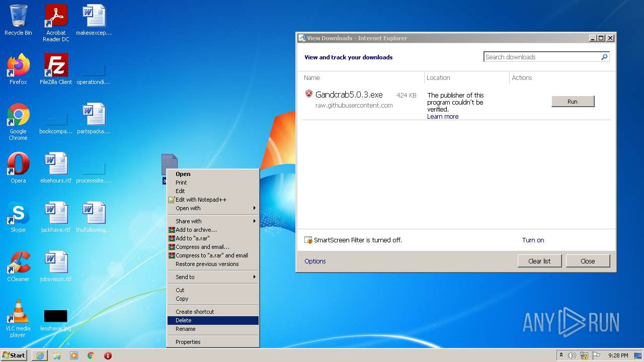Click the Chrome icon in the taskbar
644x362 pixels.
(x=91, y=355)
